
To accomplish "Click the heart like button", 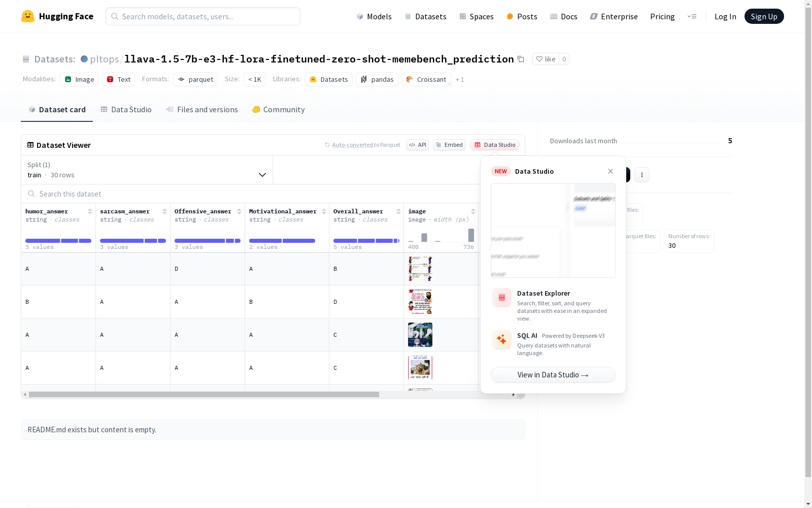I will pyautogui.click(x=546, y=59).
